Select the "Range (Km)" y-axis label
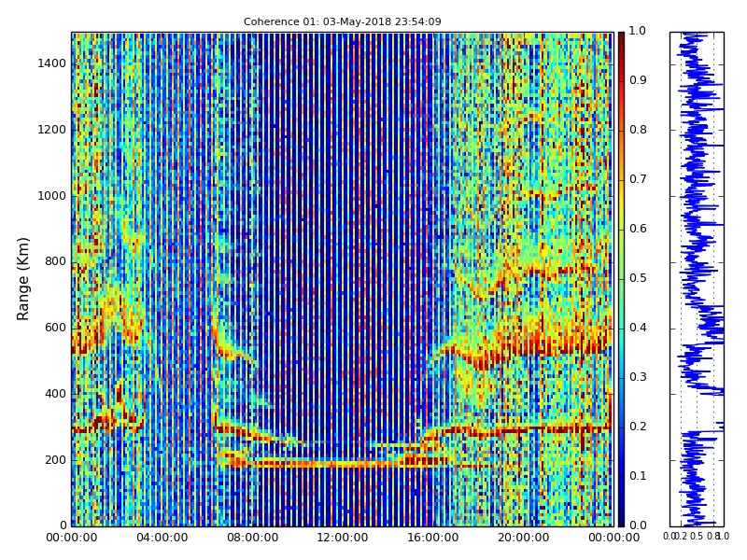This screenshot has height=560, width=747. 24,278
